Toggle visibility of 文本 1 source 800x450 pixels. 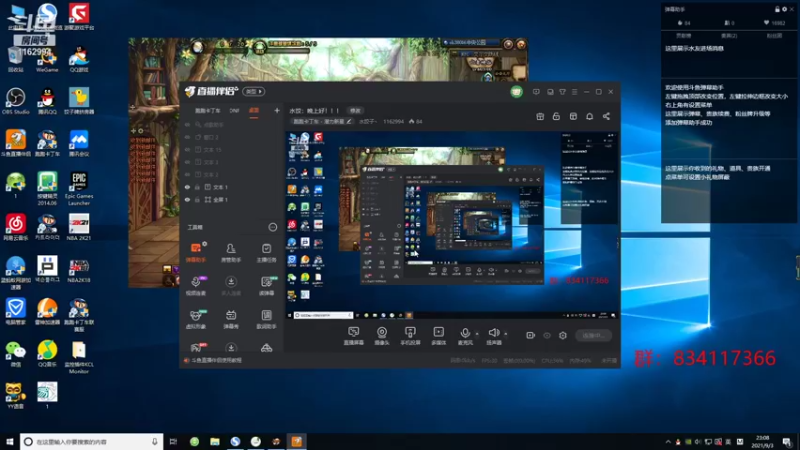pos(187,187)
